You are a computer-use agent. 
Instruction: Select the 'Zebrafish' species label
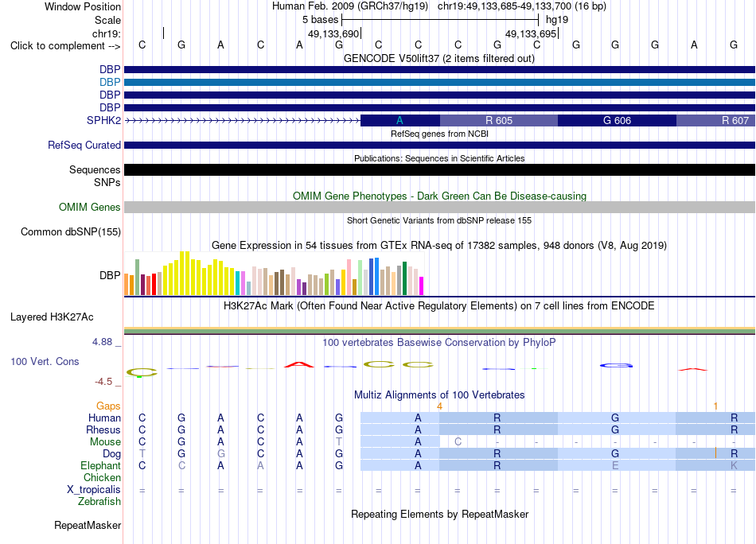(99, 502)
